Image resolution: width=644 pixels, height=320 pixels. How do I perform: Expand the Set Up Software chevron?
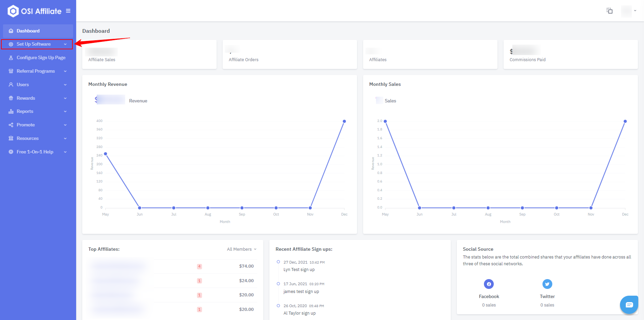click(x=65, y=44)
